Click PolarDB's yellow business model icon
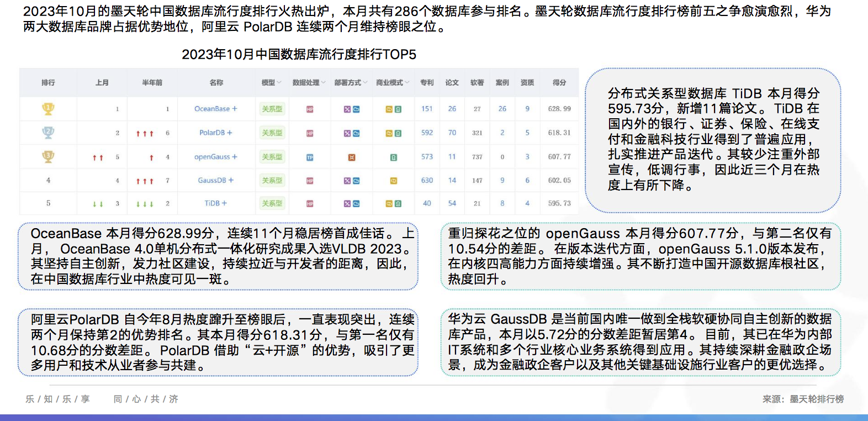The height and width of the screenshot is (421, 868). coord(389,133)
